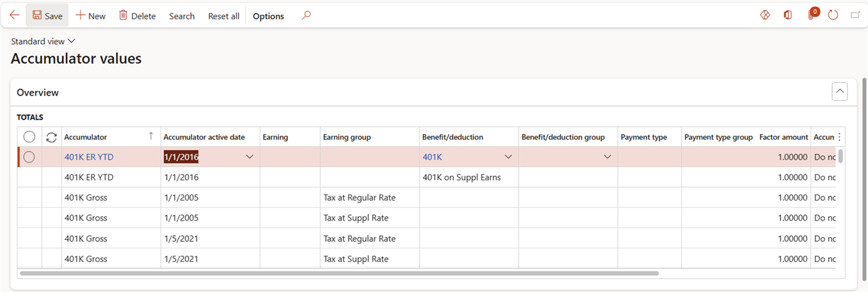This screenshot has width=868, height=292.
Task: Click Tax at Suppl Rate for 1/5/2021
Action: click(x=369, y=259)
